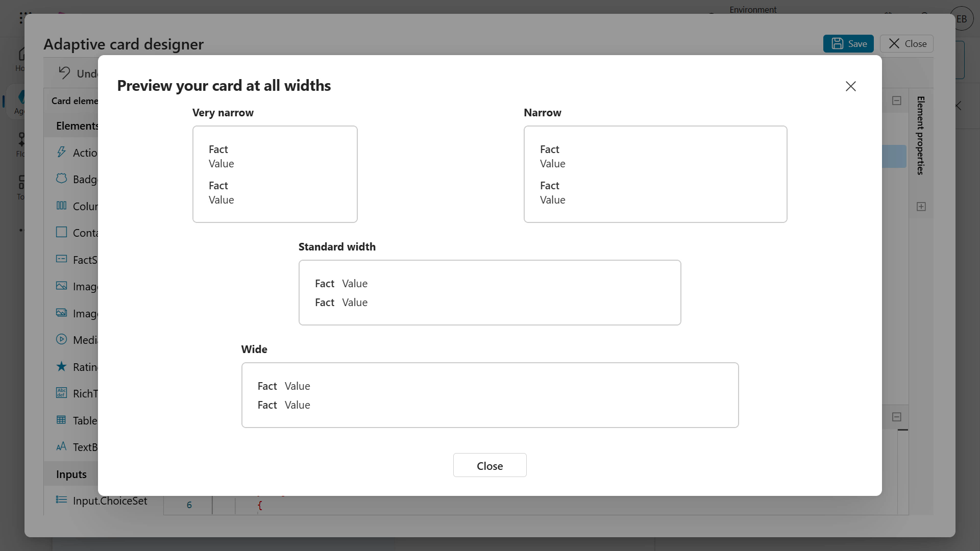This screenshot has height=551, width=980.
Task: Save the adaptive card
Action: click(x=849, y=43)
